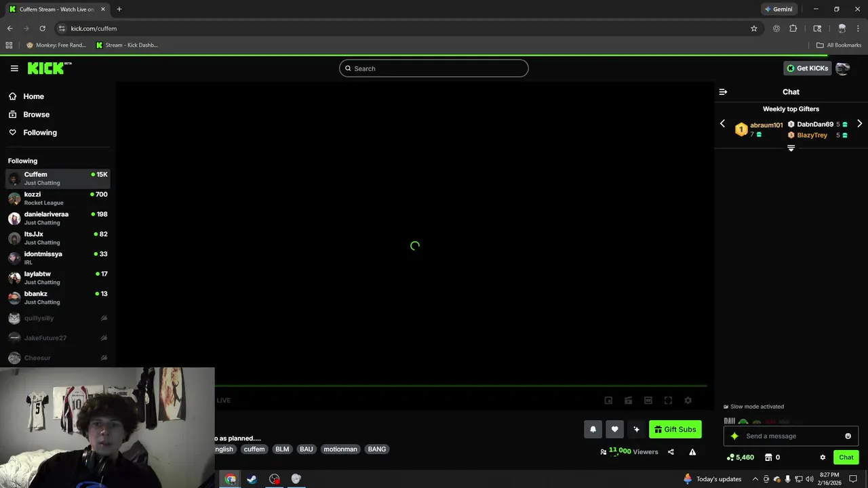Open a new browser tab

click(119, 9)
